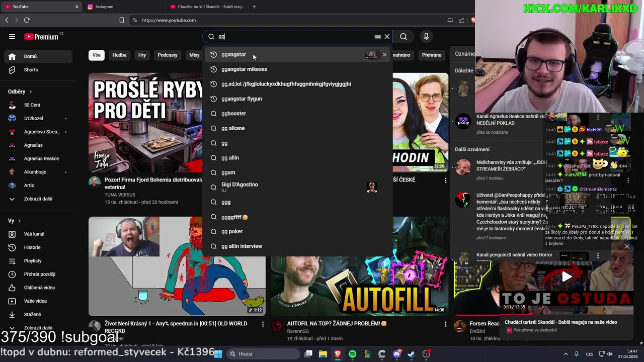Choose the 'ggangstar flygun' history suggestion
This screenshot has height=362, width=644.
(297, 99)
